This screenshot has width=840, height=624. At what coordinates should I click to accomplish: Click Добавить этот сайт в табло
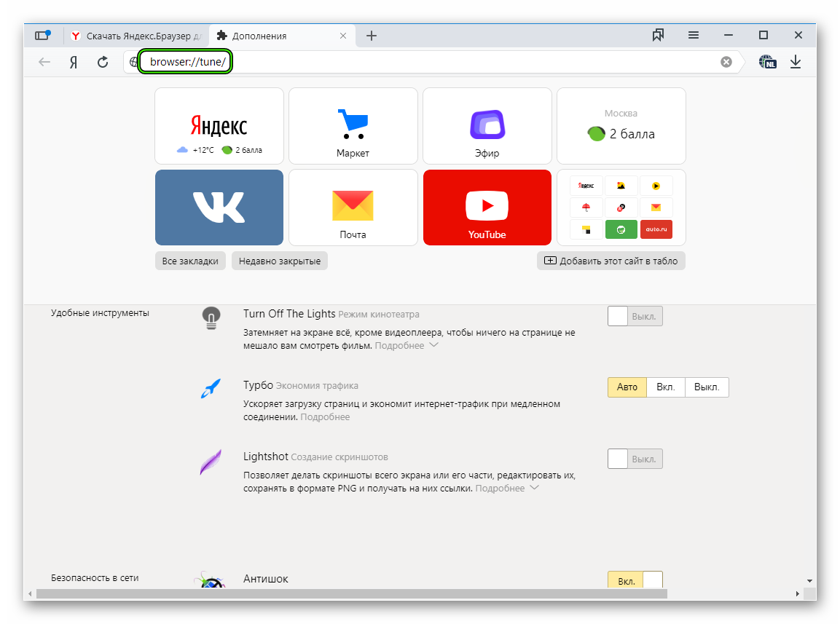(x=611, y=261)
